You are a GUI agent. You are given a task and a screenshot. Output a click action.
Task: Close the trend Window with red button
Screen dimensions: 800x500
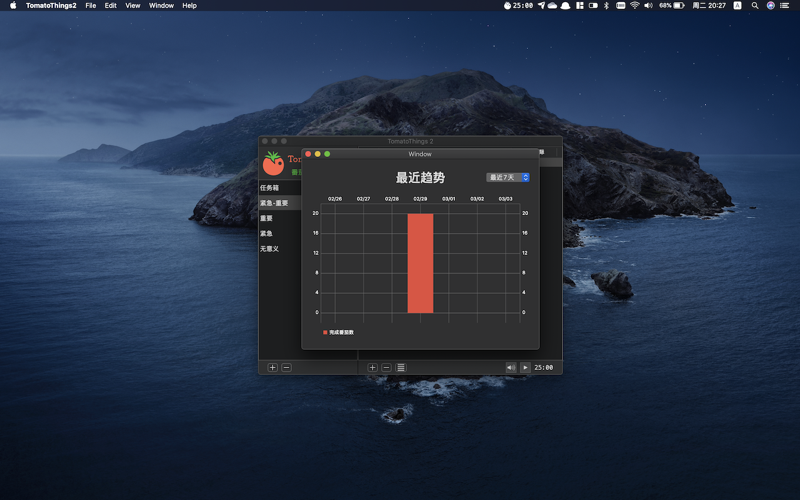[x=308, y=154]
